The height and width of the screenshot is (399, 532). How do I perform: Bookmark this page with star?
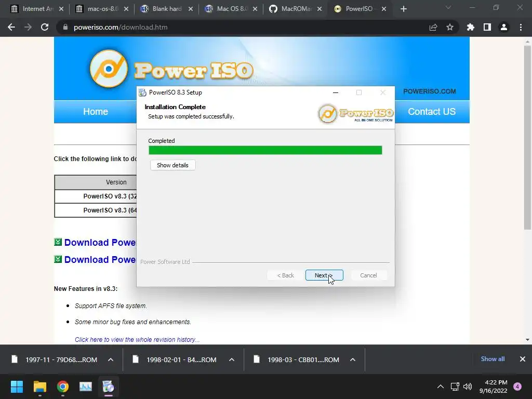click(x=450, y=27)
